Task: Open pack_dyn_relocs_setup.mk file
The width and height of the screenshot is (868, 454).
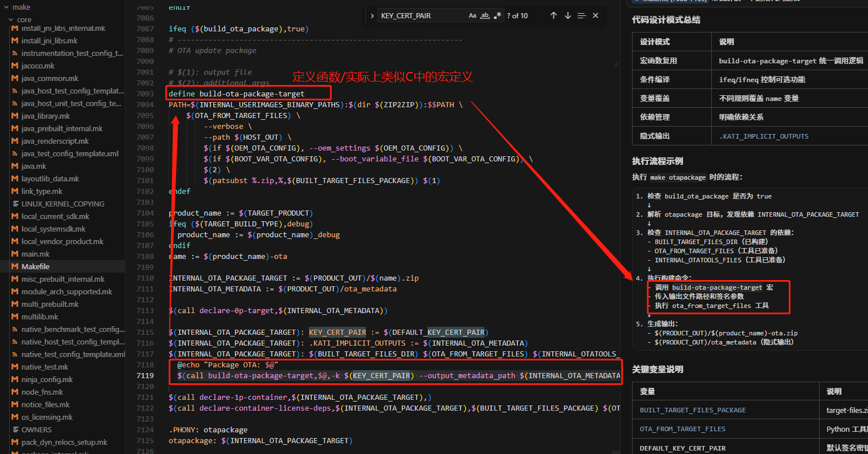Action: tap(63, 442)
